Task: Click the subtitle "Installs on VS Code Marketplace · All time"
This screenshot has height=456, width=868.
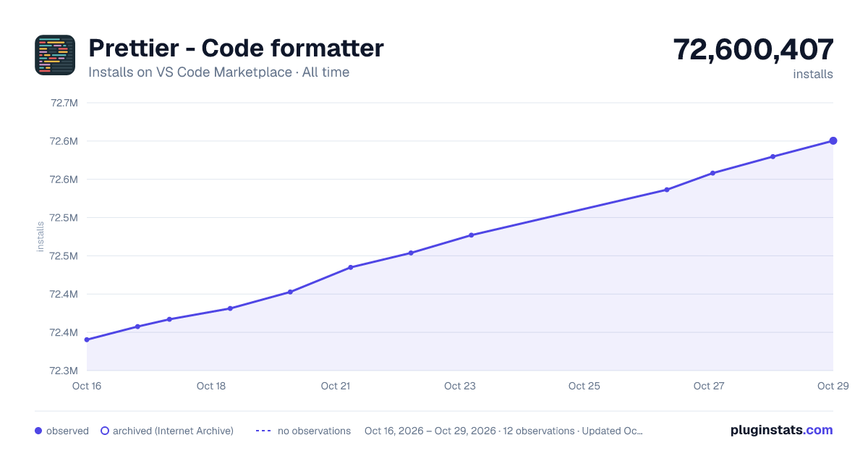Action: click(x=218, y=72)
